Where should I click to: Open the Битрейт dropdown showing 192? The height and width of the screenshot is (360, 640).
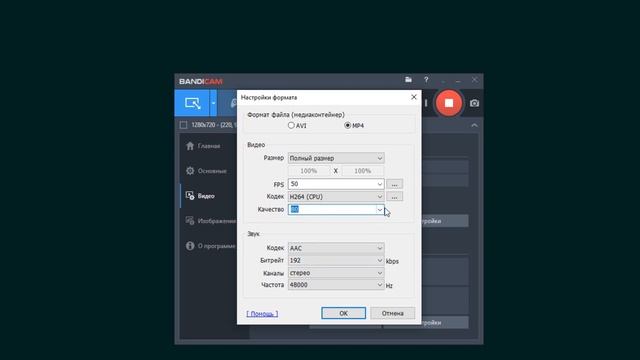pos(336,260)
